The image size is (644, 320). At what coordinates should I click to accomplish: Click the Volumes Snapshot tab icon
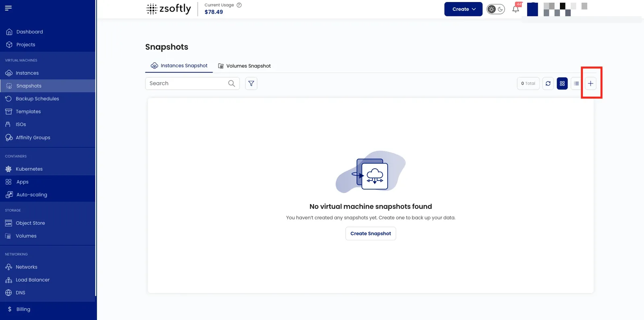(x=221, y=66)
